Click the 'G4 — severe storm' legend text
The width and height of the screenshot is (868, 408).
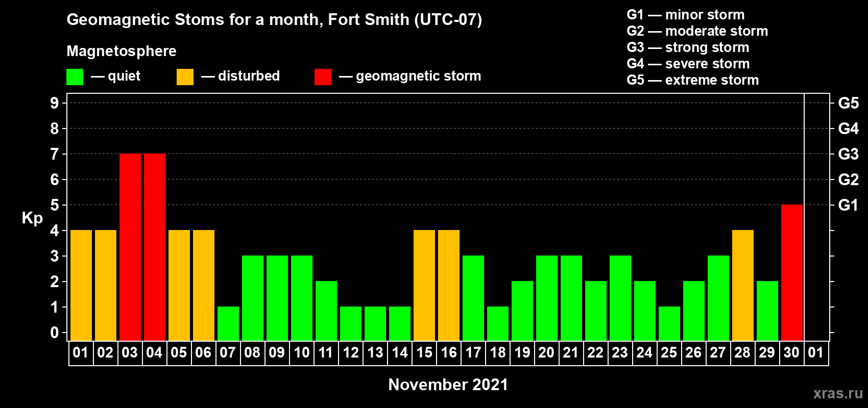click(688, 64)
